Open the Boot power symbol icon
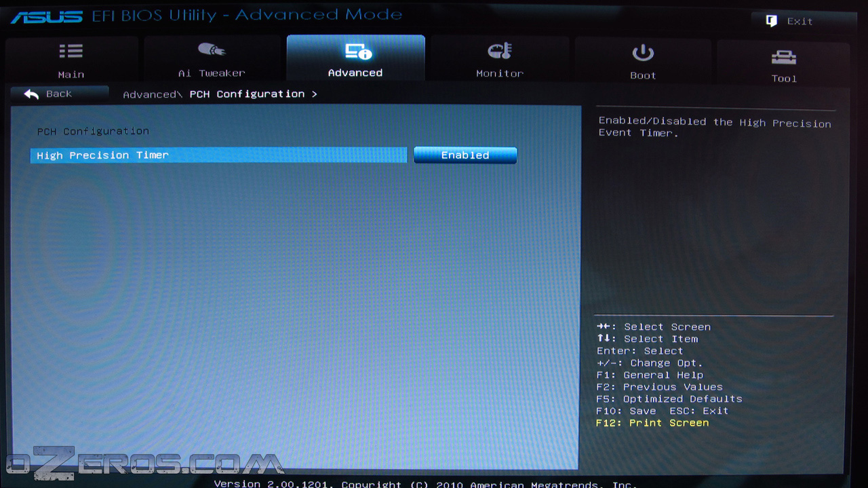Image resolution: width=868 pixels, height=488 pixels. 643,53
